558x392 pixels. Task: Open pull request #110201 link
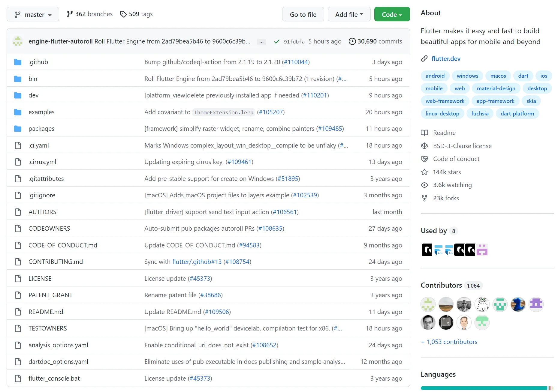[315, 95]
